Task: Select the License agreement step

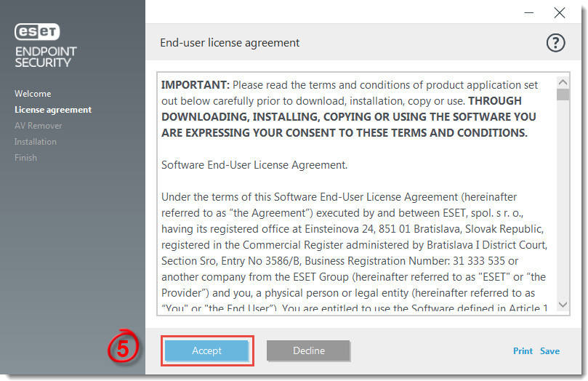Action: pos(53,110)
